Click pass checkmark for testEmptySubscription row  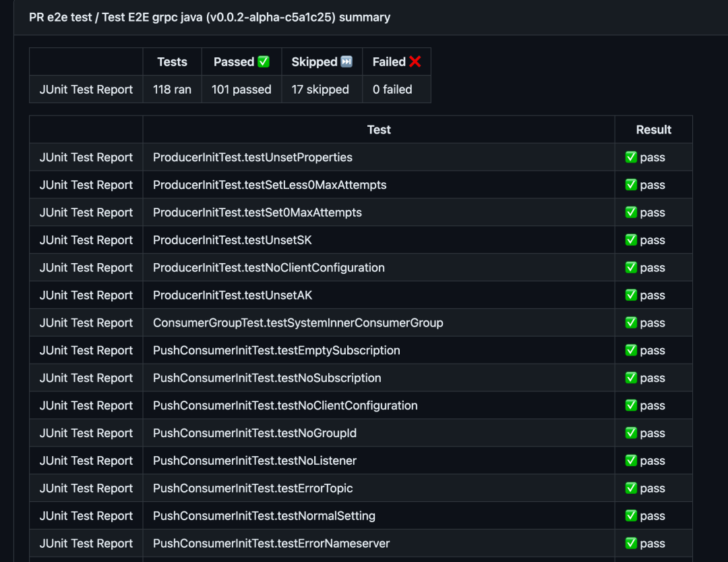tap(631, 350)
